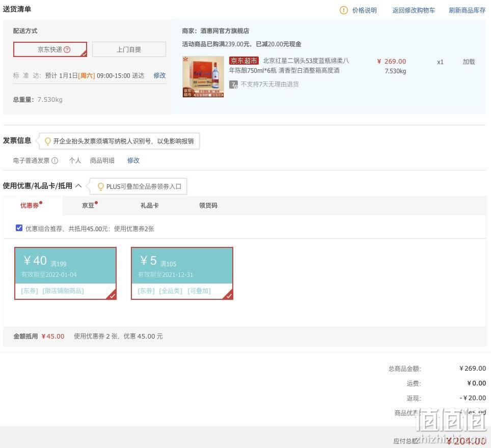The width and height of the screenshot is (491, 448).
Task: Uncheck the 优惠组合推荐 checkbox
Action: [x=19, y=228]
